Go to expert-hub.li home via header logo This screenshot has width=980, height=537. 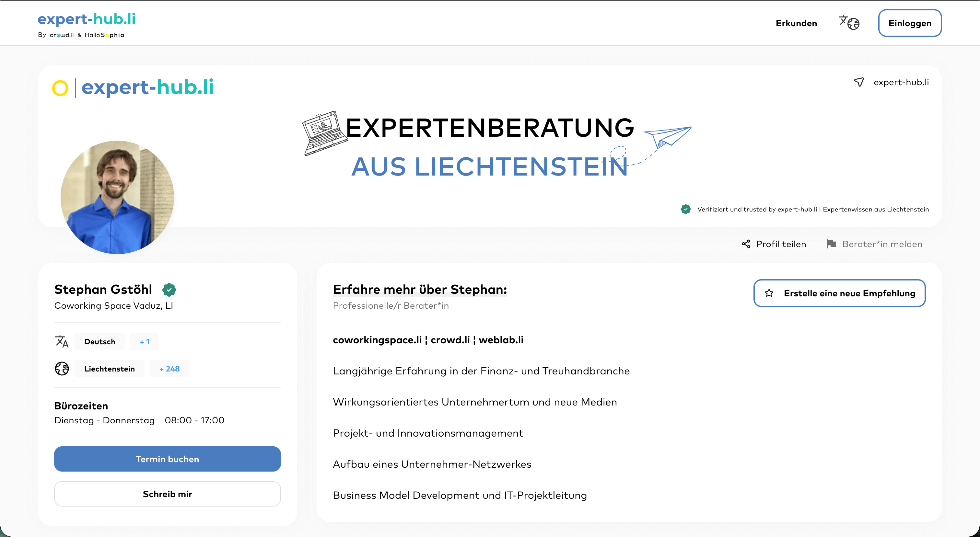pyautogui.click(x=87, y=19)
